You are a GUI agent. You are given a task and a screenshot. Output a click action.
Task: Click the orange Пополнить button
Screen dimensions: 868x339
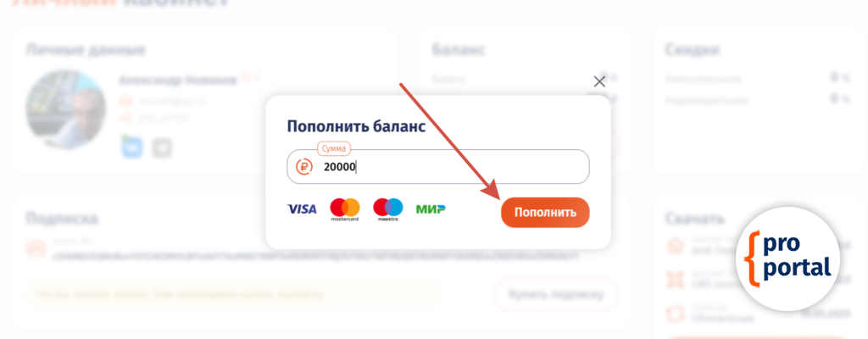coord(544,212)
